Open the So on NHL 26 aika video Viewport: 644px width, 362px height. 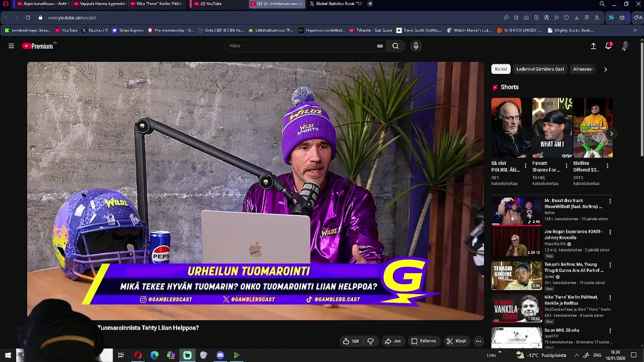(x=561, y=330)
